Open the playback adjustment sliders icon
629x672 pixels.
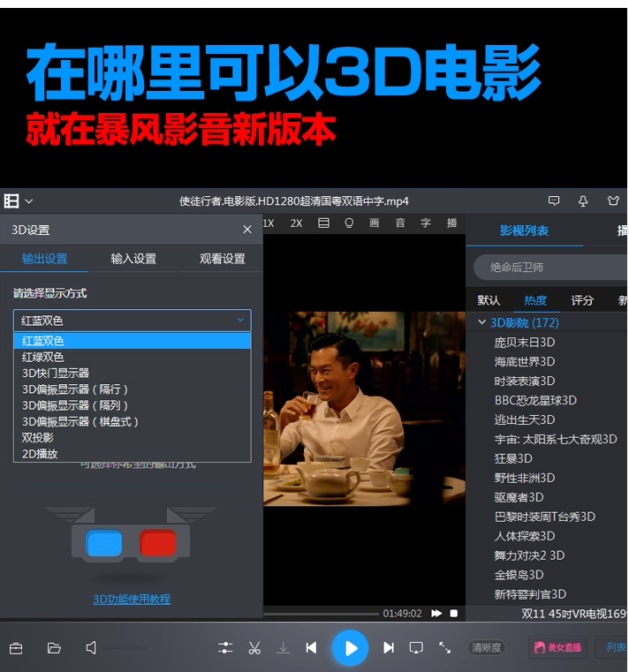coord(226,648)
